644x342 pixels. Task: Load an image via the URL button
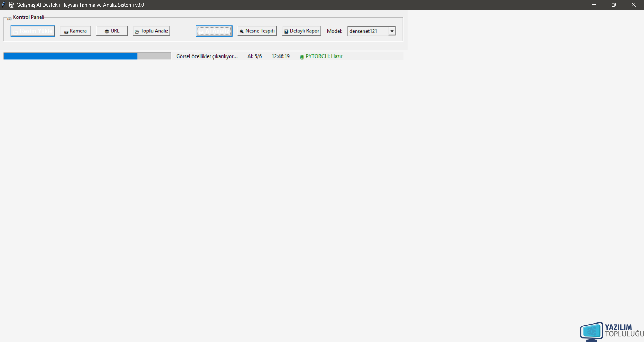(x=112, y=31)
